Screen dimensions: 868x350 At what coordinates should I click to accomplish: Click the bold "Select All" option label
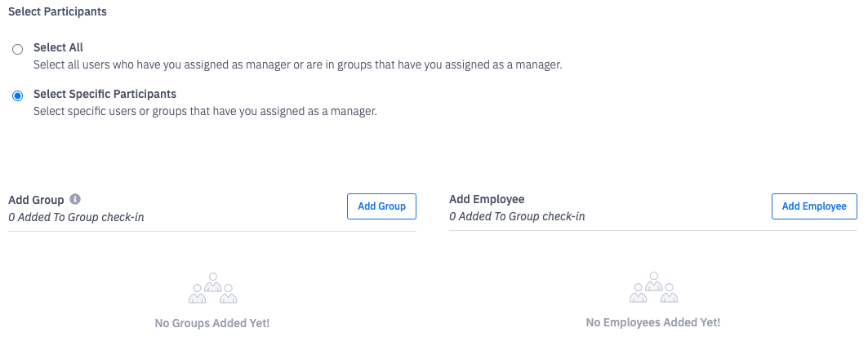pyautogui.click(x=58, y=47)
